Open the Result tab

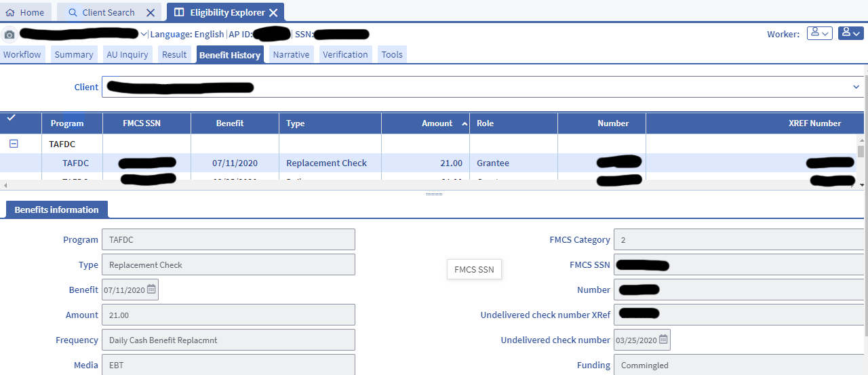pos(174,54)
